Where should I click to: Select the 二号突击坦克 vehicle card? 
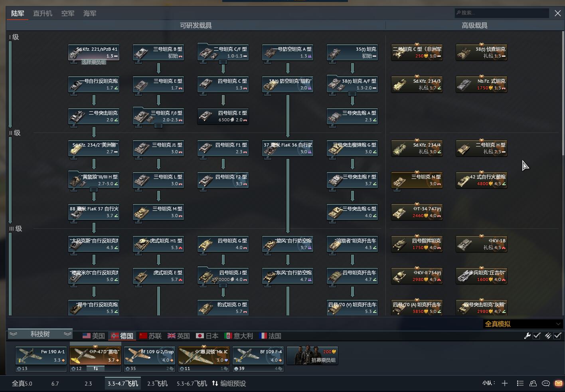point(94,116)
